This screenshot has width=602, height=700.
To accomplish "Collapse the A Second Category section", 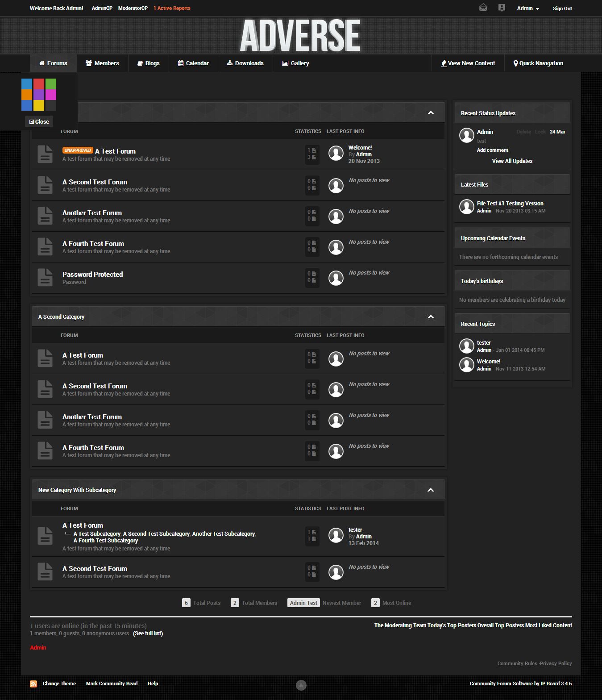I will point(431,317).
